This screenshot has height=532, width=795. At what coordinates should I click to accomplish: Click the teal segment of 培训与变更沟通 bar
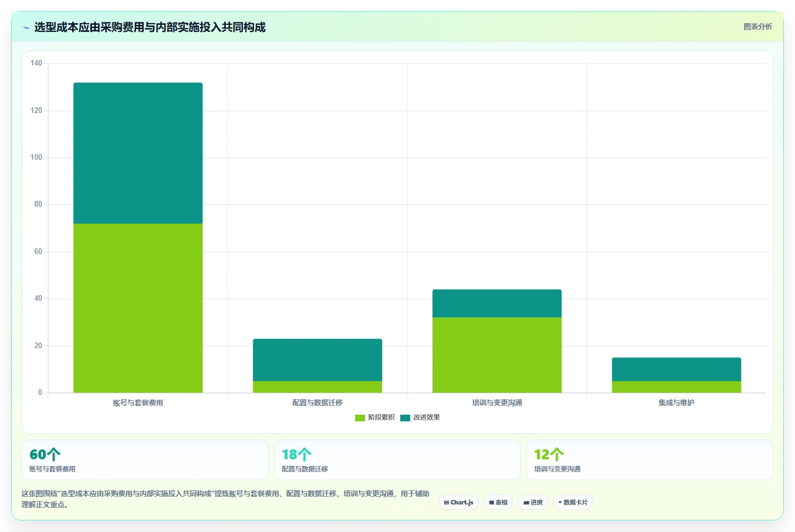coord(497,303)
